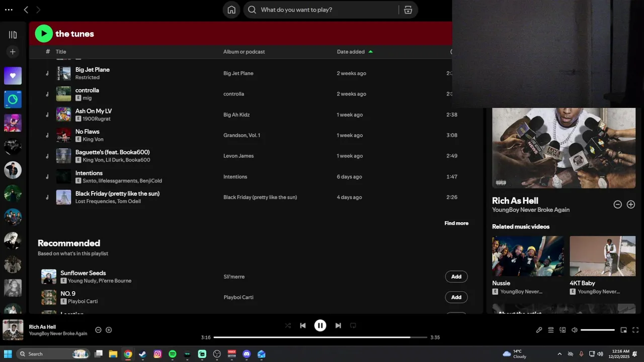Viewport: 644px width, 362px height.
Task: Open the 'Nussie' music video thumbnail
Action: [x=528, y=256]
